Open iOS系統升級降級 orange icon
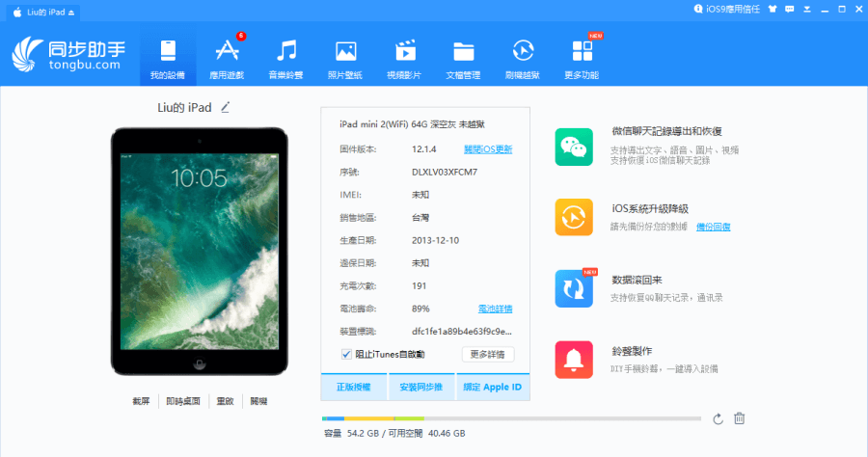Viewport: 868px width, 457px height. coord(574,218)
